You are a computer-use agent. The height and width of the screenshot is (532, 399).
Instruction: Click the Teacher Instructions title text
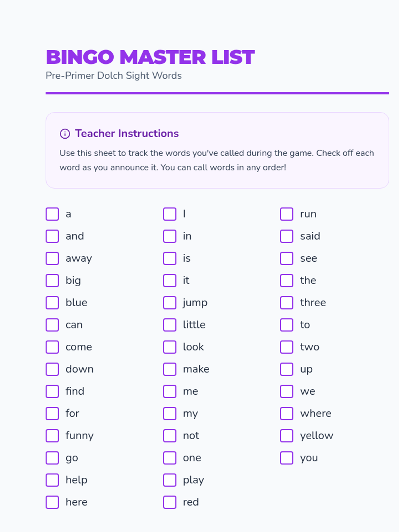point(127,133)
